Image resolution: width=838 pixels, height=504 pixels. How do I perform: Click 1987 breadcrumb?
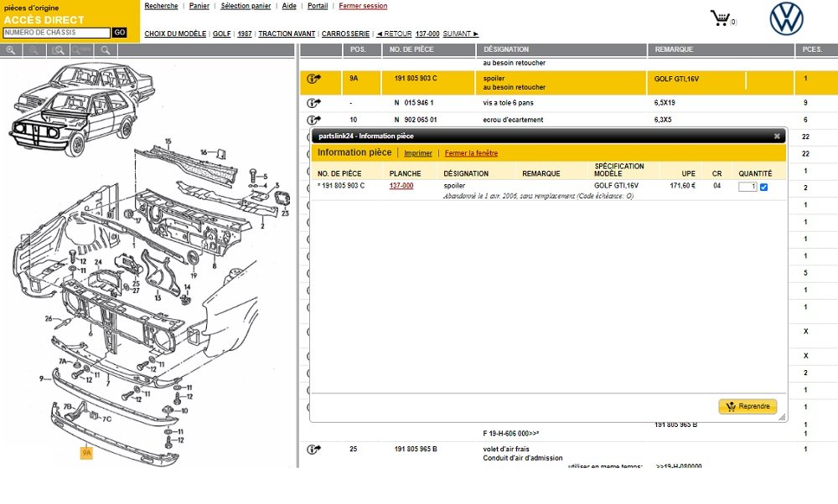click(x=245, y=33)
